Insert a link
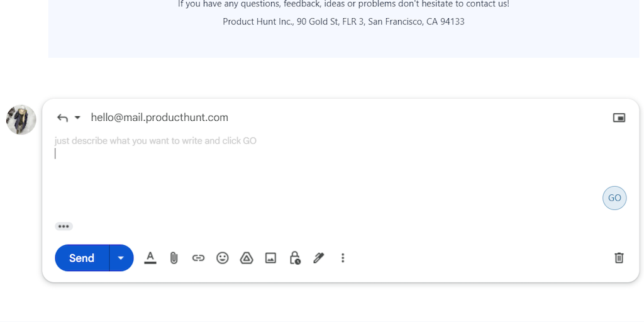The width and height of the screenshot is (644, 322). [198, 258]
